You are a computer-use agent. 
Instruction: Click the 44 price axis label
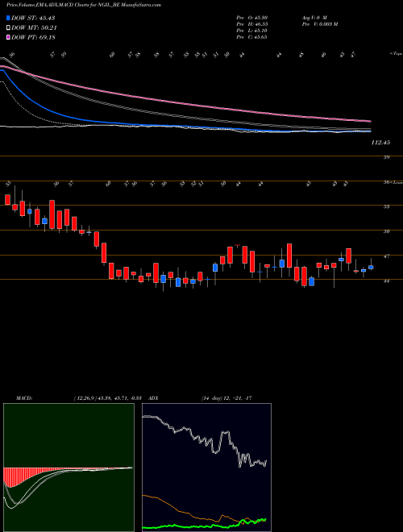pyautogui.click(x=387, y=281)
